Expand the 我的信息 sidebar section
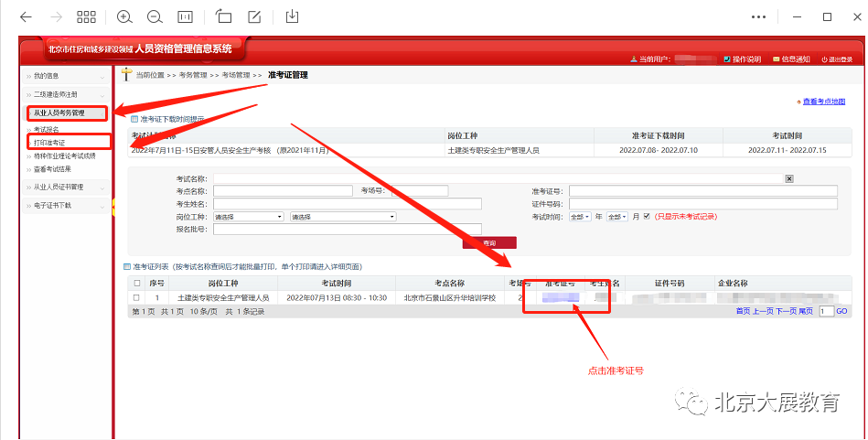 pyautogui.click(x=66, y=76)
